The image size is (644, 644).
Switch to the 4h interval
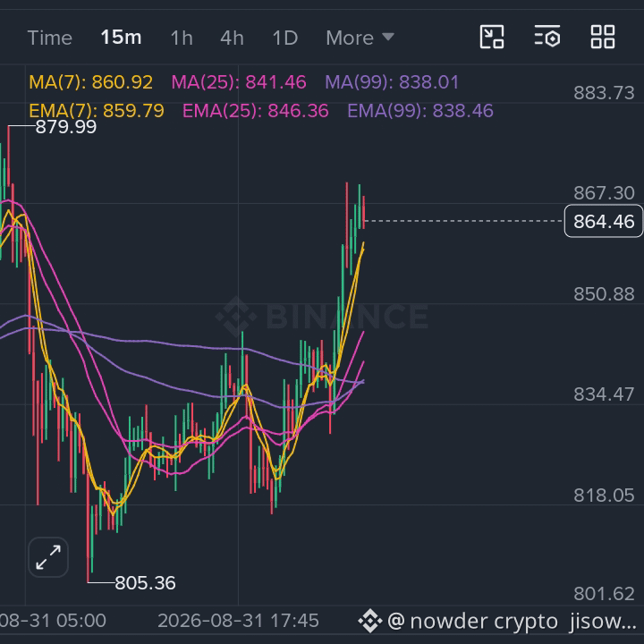tap(232, 38)
